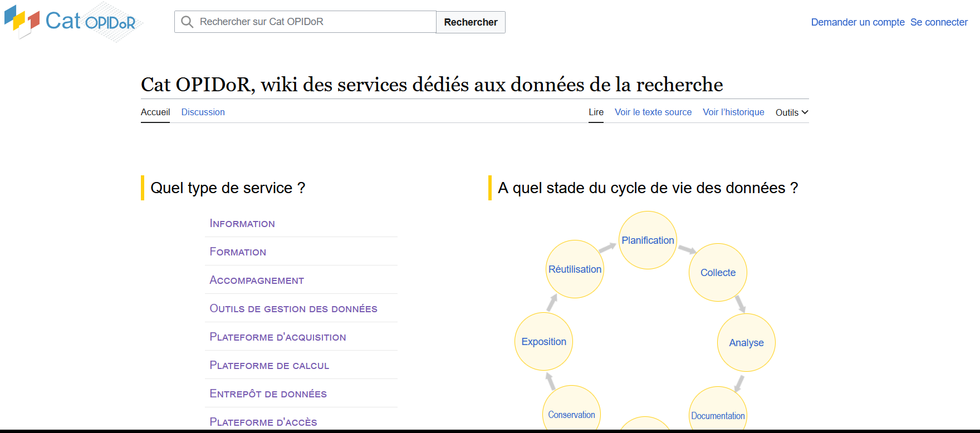Open the Entrepôt de données service link
Viewport: 980px width, 433px height.
[268, 393]
